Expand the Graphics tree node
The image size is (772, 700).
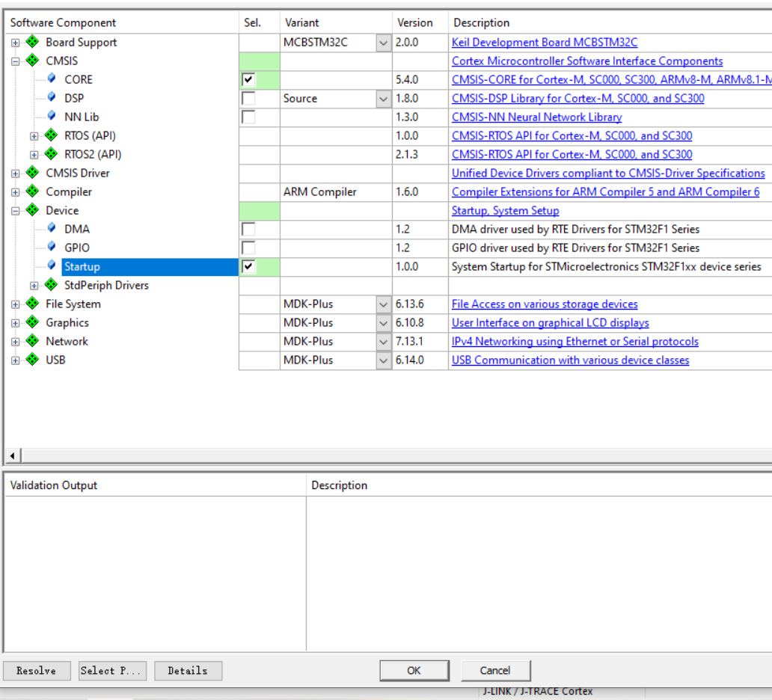15,323
